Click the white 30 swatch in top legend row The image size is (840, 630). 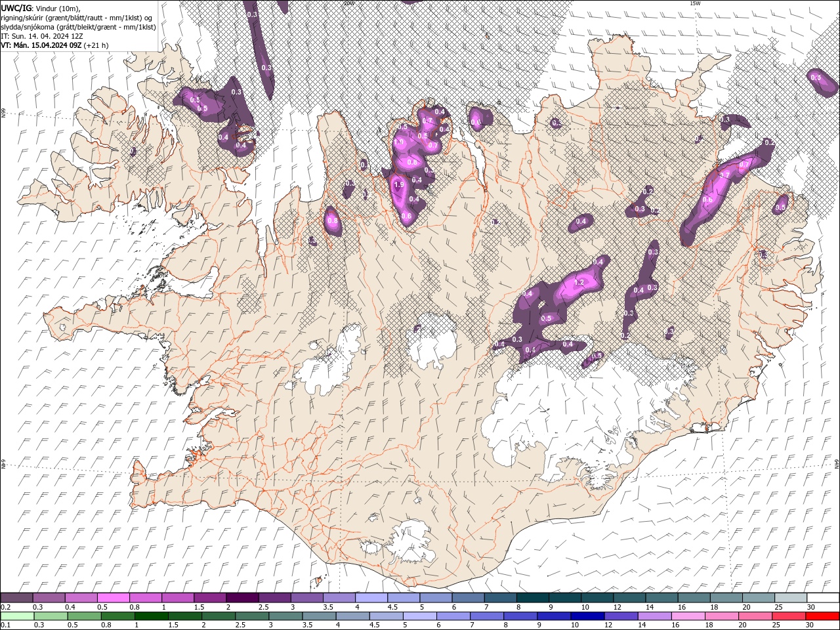(x=823, y=598)
